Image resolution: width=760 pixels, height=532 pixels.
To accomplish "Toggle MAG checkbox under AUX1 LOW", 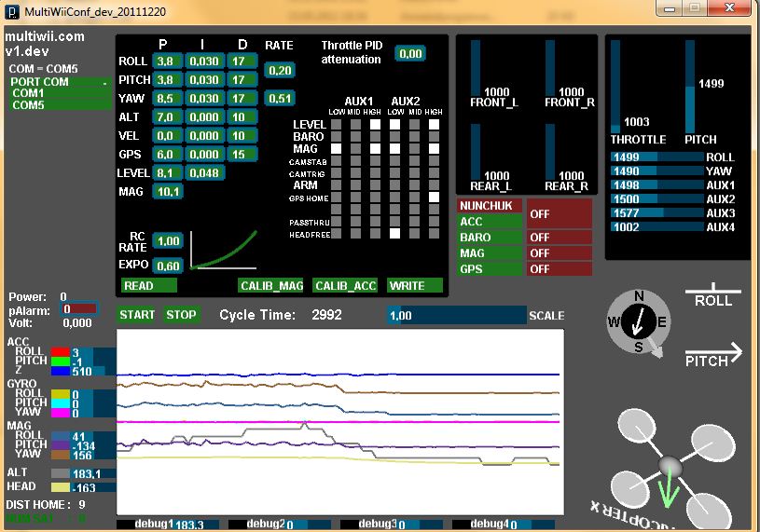I will click(336, 149).
